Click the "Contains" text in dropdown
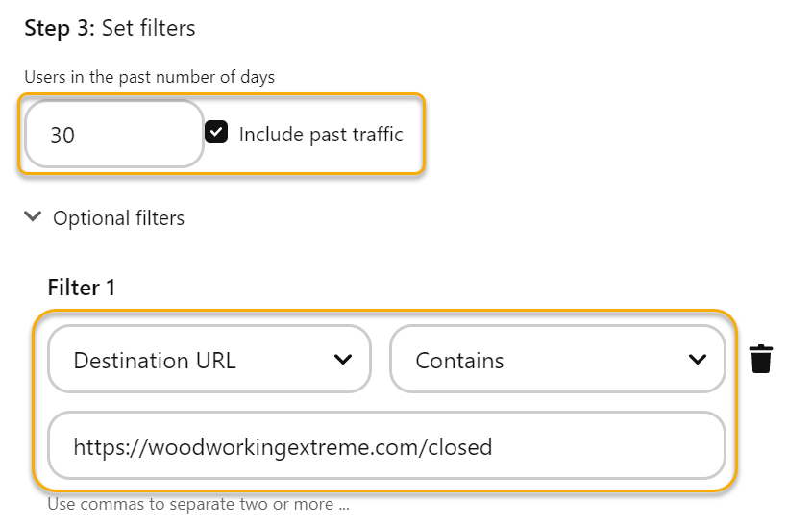This screenshot has height=528, width=812. coord(459,361)
